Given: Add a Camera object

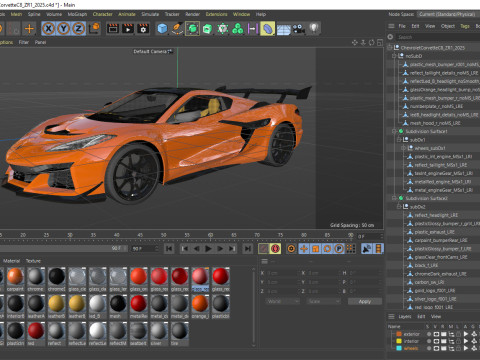Looking at the screenshot, I should coord(298,29).
